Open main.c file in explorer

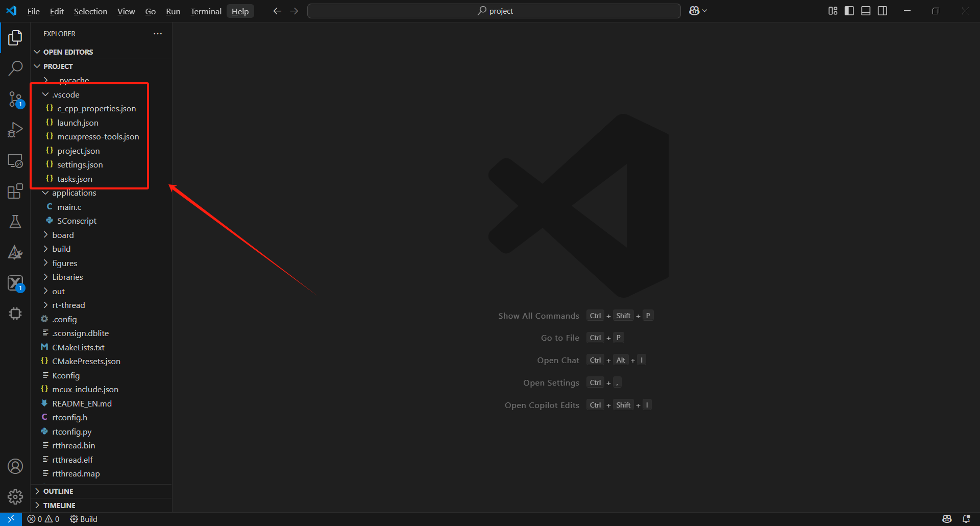point(69,207)
